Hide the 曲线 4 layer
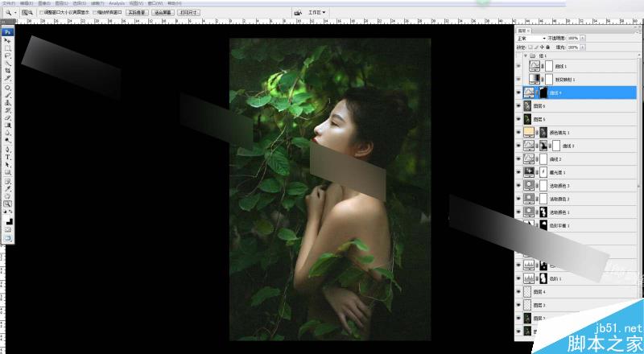Screen dimensions: 644x354 [x=518, y=93]
